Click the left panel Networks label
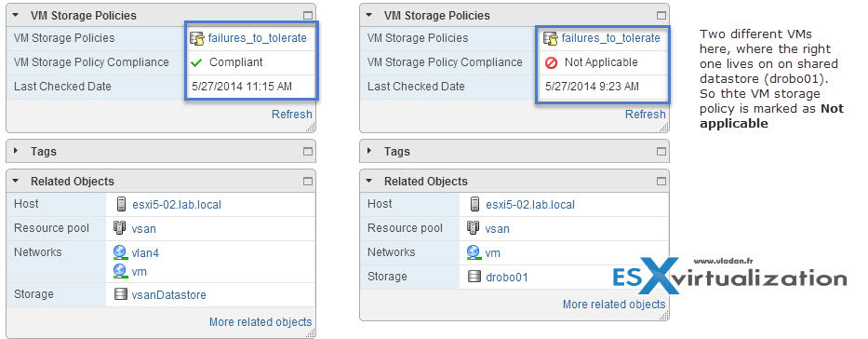The width and height of the screenshot is (868, 339). click(37, 252)
